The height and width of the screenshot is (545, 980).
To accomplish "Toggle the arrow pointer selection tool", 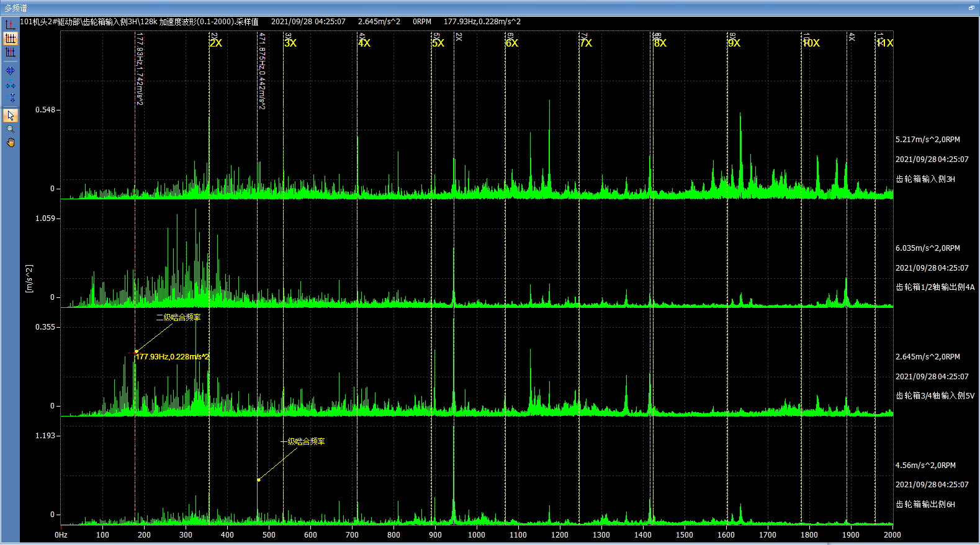I will (x=10, y=115).
